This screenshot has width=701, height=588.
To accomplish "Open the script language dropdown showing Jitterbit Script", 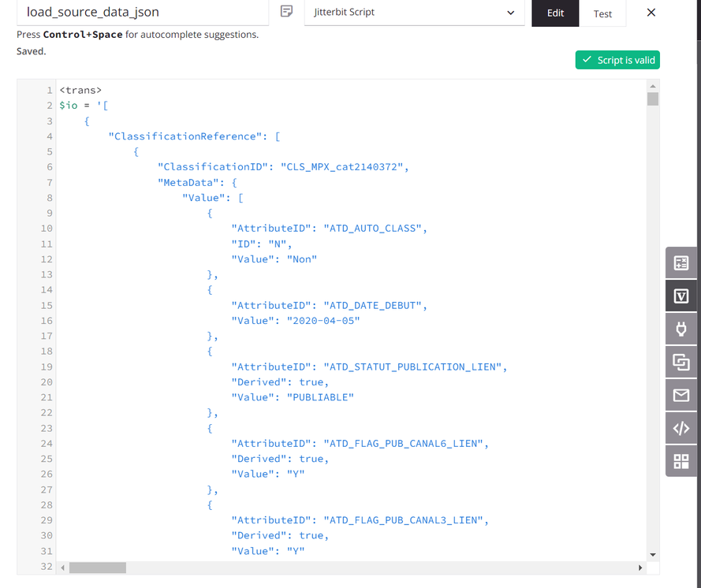I will coord(414,13).
